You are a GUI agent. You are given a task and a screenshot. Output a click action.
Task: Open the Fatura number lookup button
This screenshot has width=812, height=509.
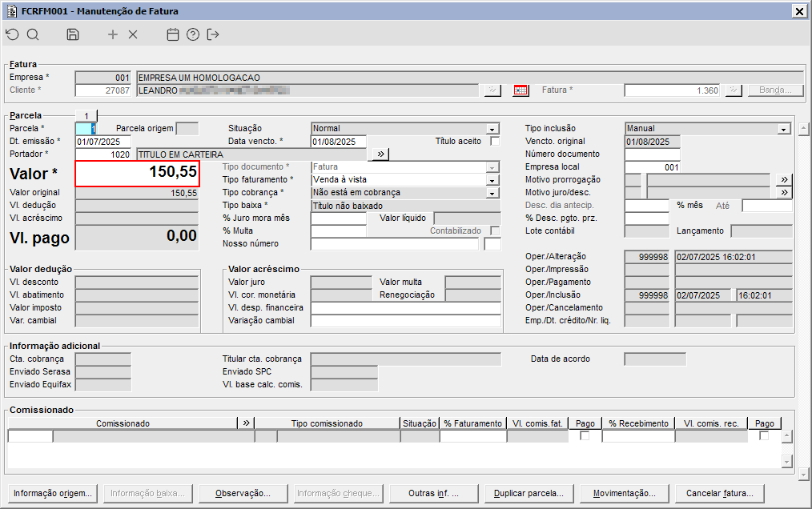click(x=734, y=90)
